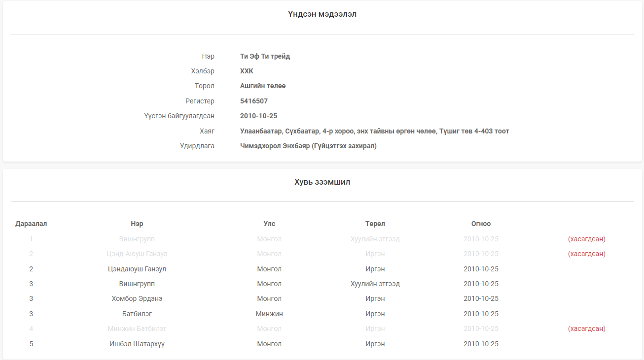644x360 pixels.
Task: Open shareholder "Ишбэл Шатархүү"
Action: click(x=137, y=344)
